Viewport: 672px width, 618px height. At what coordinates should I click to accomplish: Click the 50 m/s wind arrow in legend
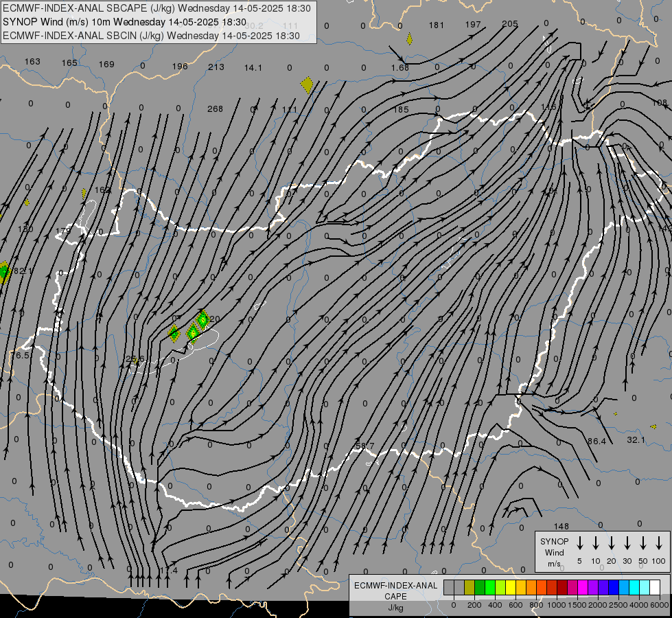[643, 542]
